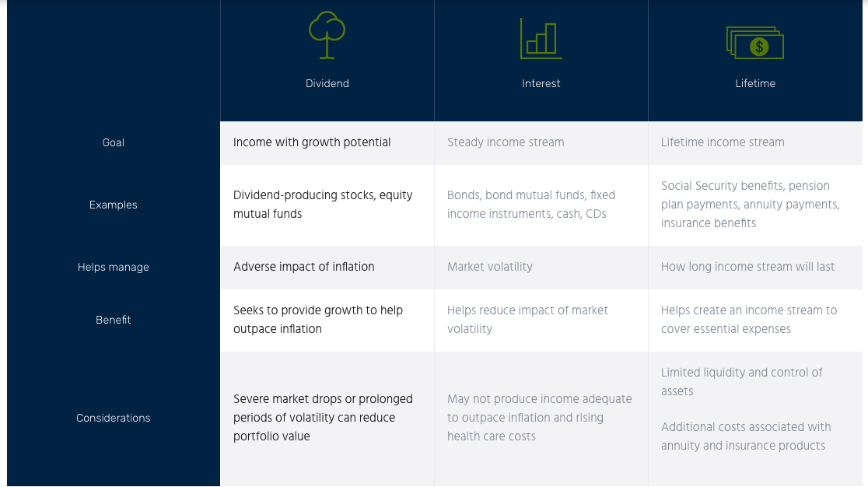
Task: Select the Dividend column header
Action: coord(327,83)
